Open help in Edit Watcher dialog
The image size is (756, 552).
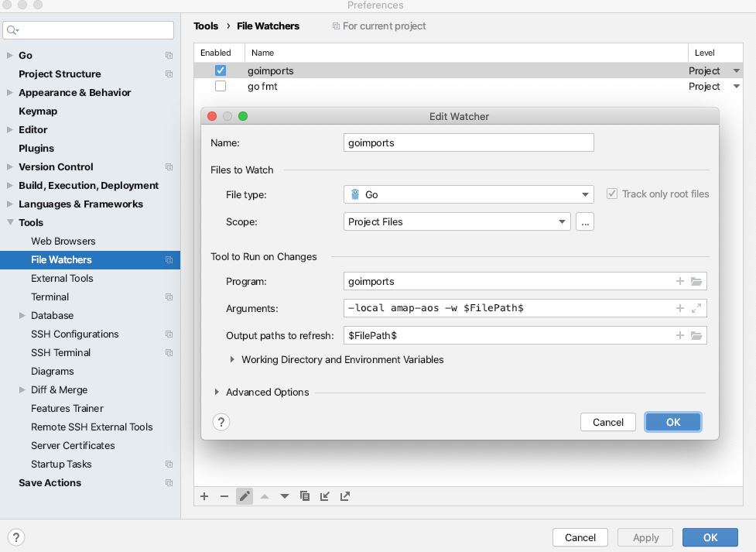tap(221, 422)
